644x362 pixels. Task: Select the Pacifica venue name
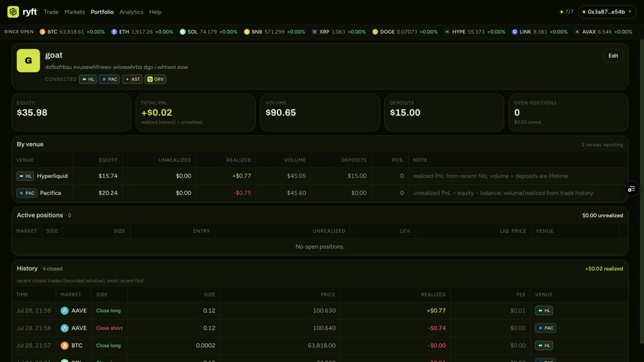50,193
